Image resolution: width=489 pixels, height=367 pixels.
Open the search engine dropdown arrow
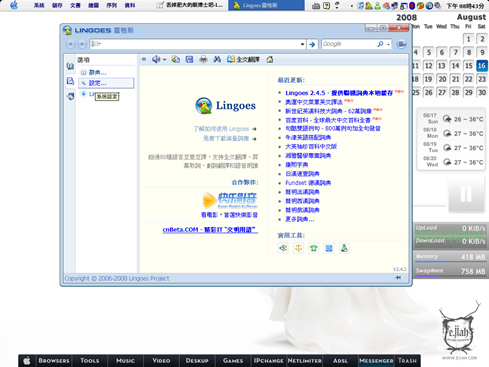pos(388,44)
